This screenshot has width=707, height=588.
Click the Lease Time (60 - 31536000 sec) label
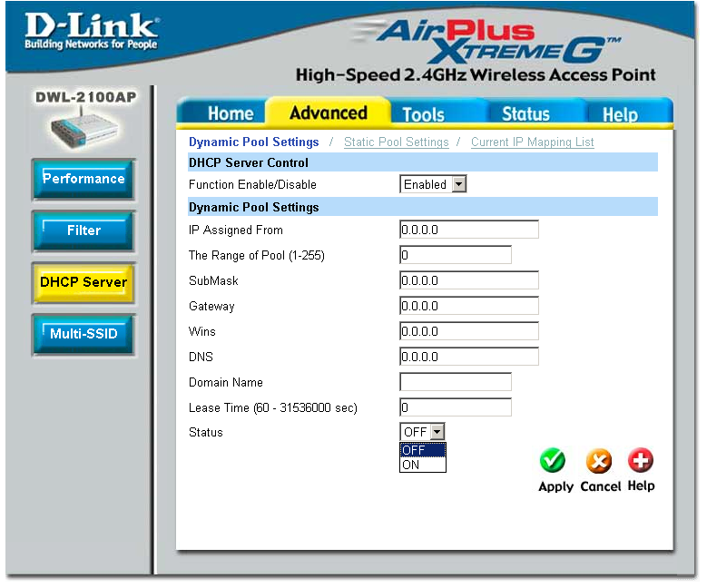click(273, 408)
